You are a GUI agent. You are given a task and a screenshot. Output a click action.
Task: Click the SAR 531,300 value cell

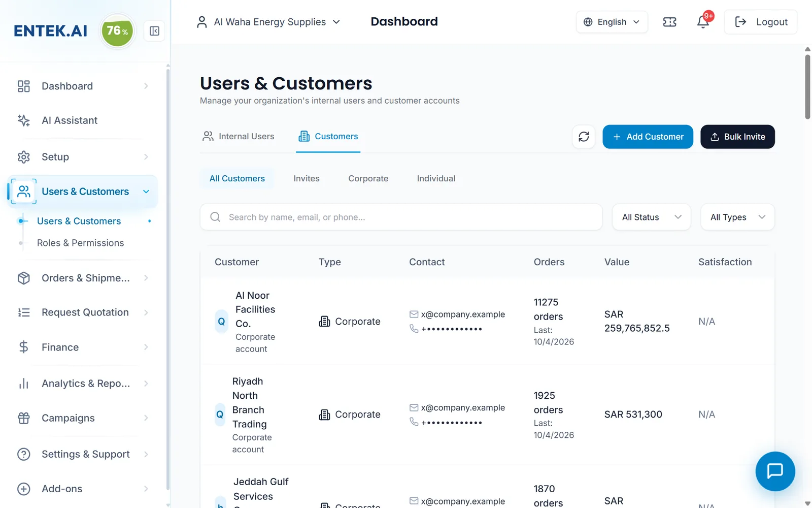[633, 415]
